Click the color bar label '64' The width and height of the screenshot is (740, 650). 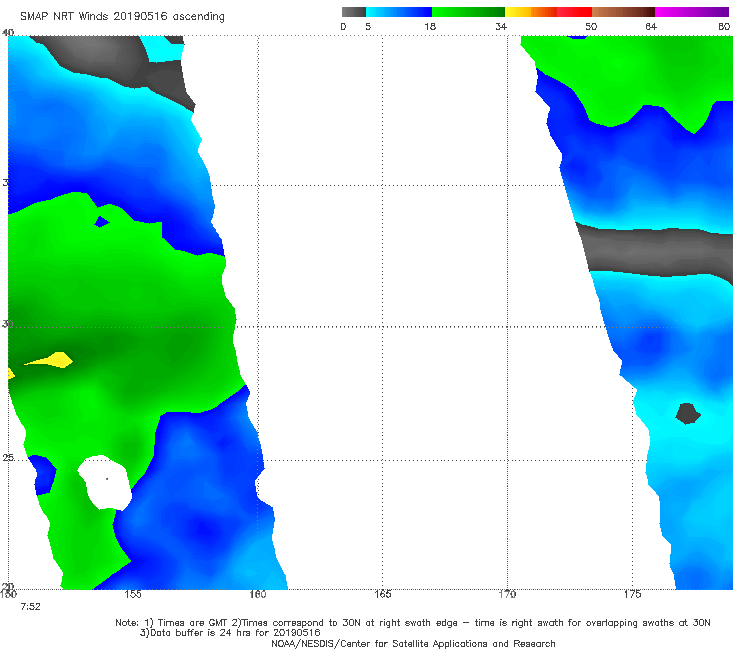click(x=651, y=26)
